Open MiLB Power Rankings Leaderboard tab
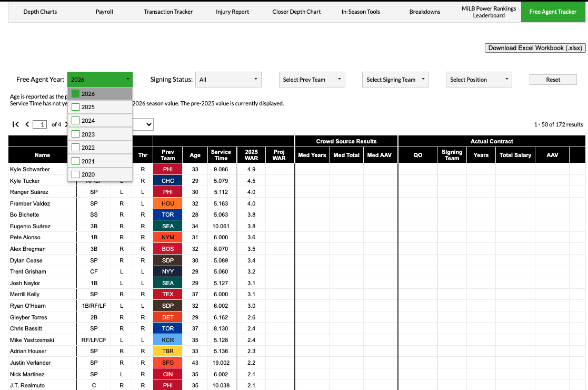This screenshot has width=588, height=390. click(x=489, y=12)
